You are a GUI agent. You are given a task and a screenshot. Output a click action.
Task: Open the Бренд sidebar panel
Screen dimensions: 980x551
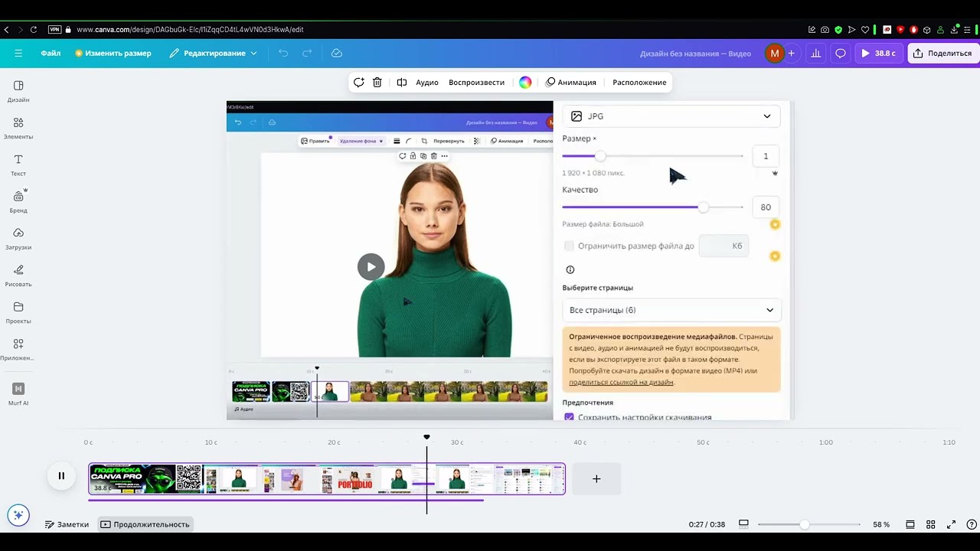click(18, 201)
